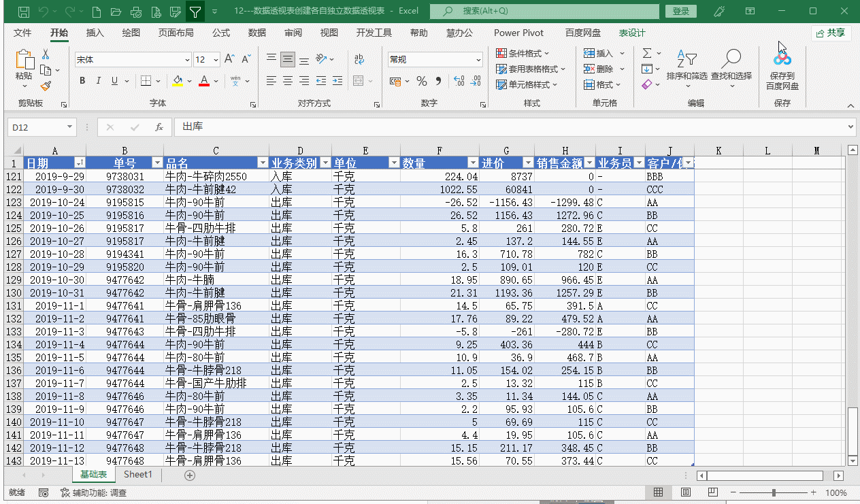Viewport: 860px width, 504px height.
Task: Toggle Underline formatting
Action: tap(114, 81)
